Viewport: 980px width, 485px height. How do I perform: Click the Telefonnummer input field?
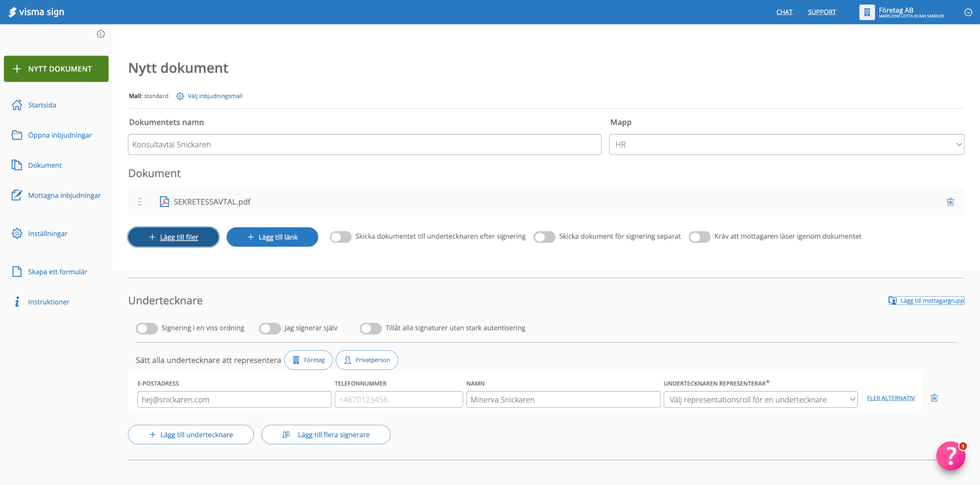[x=399, y=400]
